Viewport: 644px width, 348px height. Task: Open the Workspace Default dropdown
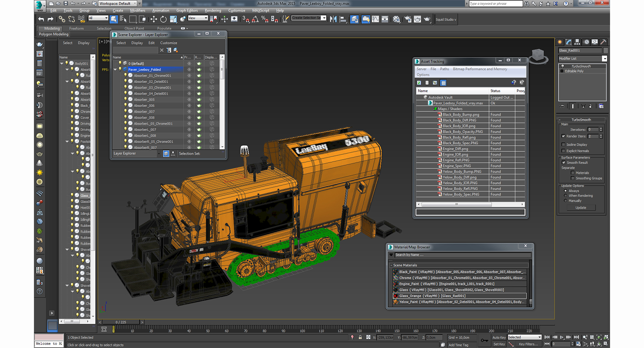(117, 3)
